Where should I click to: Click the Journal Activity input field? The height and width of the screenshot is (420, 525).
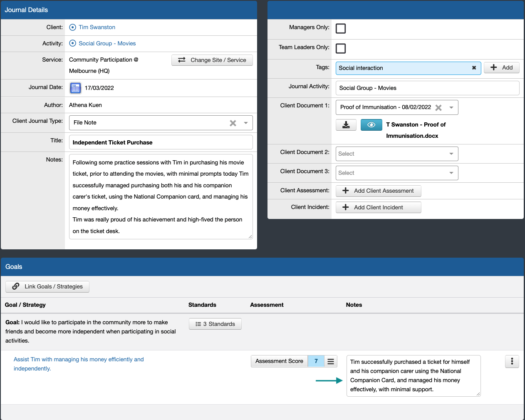click(428, 88)
